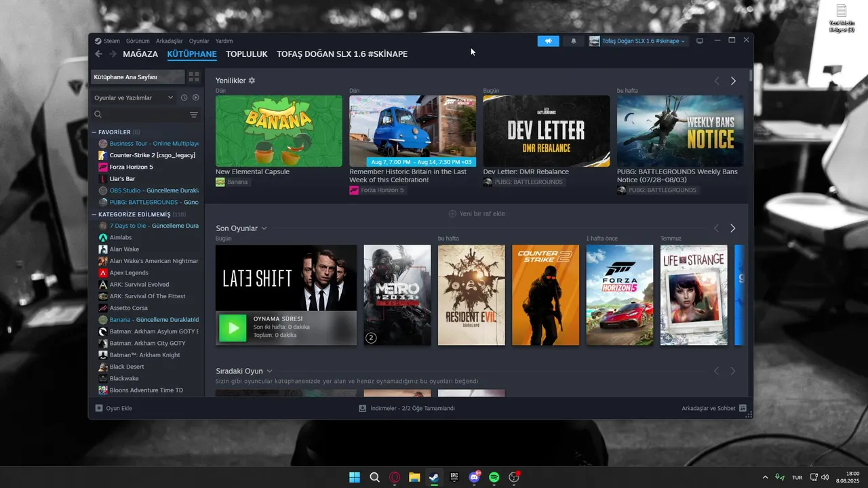This screenshot has width=868, height=488.
Task: Open Spotify from taskbar
Action: pyautogui.click(x=494, y=477)
